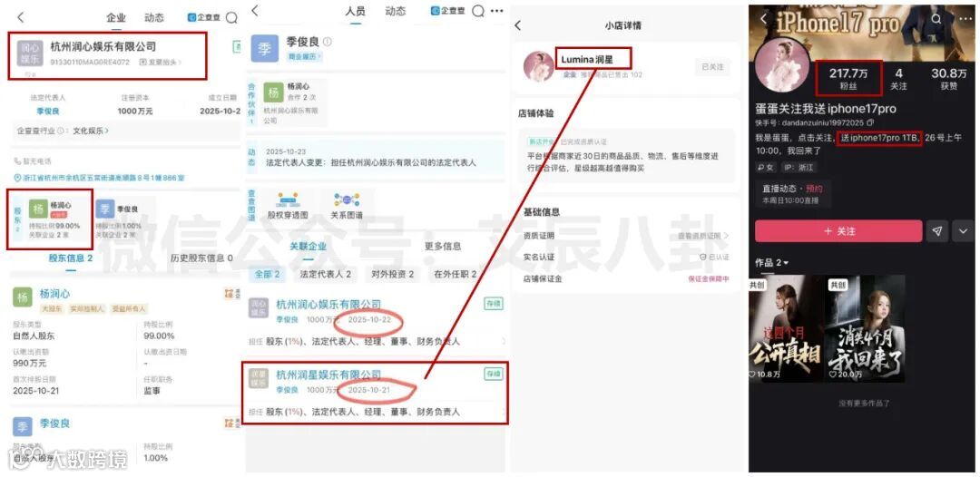Screen dimensions: 980x477
Task: Tap the 已关注 button on shop page
Action: [x=712, y=67]
